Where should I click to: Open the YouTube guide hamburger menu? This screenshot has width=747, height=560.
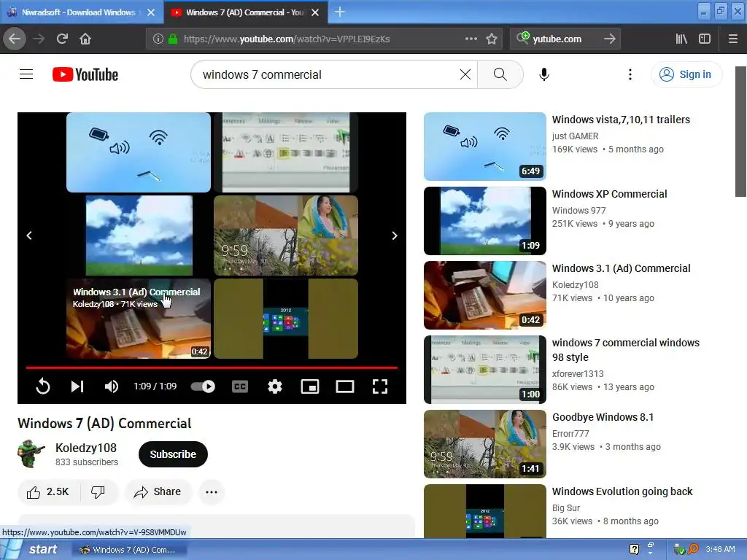[x=26, y=74]
